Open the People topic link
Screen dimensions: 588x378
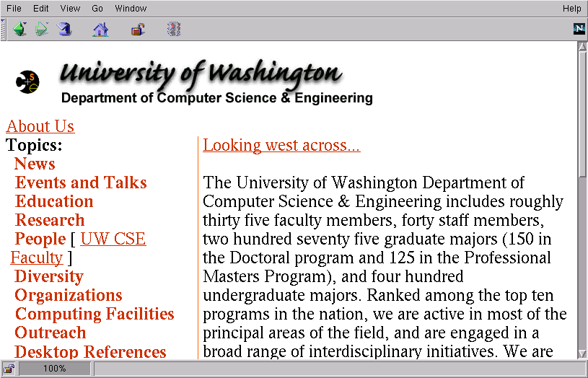click(x=40, y=239)
